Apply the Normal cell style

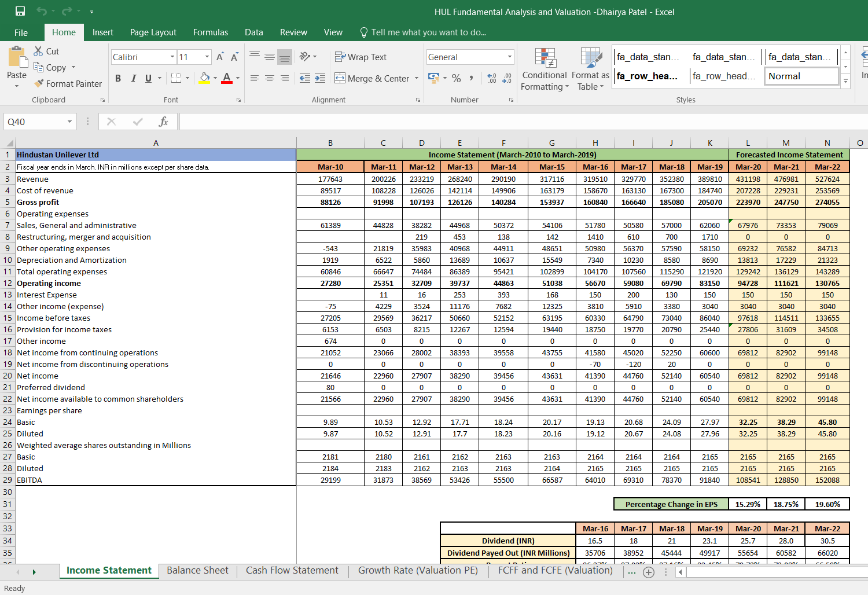[x=801, y=76]
